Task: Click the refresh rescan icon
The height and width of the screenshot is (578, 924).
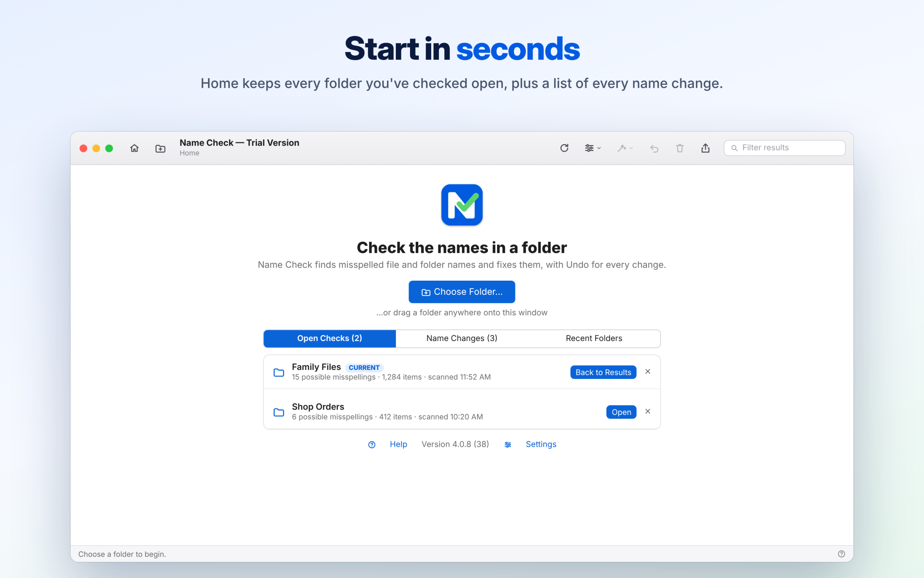Action: [x=565, y=148]
